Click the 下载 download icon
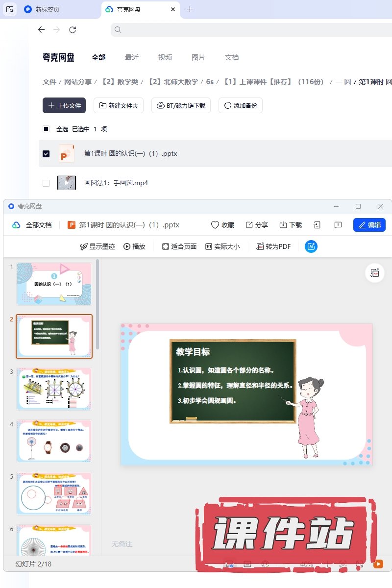Image resolution: width=392 pixels, height=588 pixels. click(x=283, y=225)
